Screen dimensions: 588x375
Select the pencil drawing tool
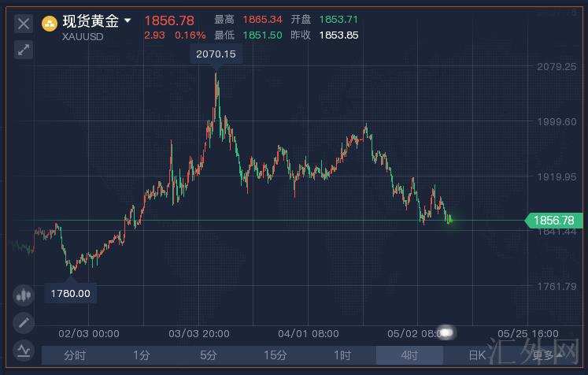24,322
